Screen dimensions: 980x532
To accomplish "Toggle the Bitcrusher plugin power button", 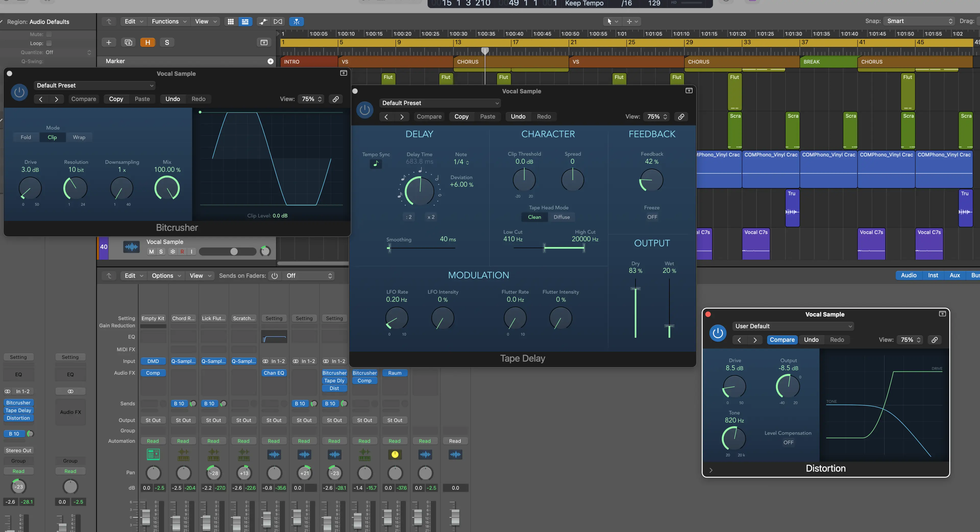I will (19, 92).
